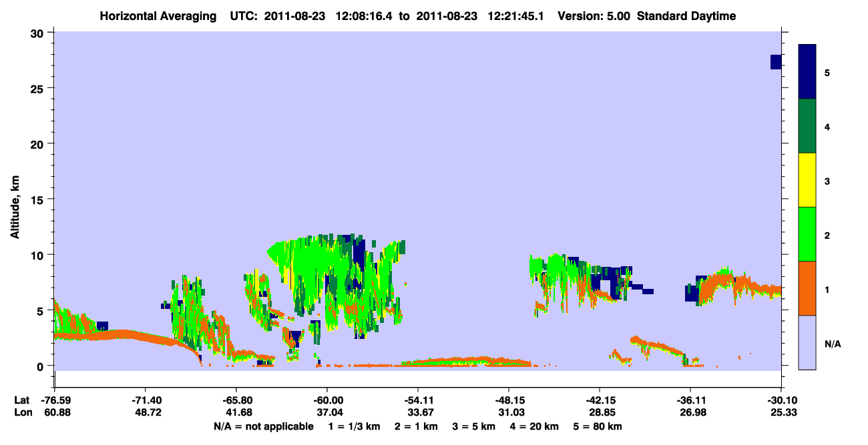This screenshot has width=868, height=445.
Task: Click the 'Lat' row label
Action: [x=22, y=400]
